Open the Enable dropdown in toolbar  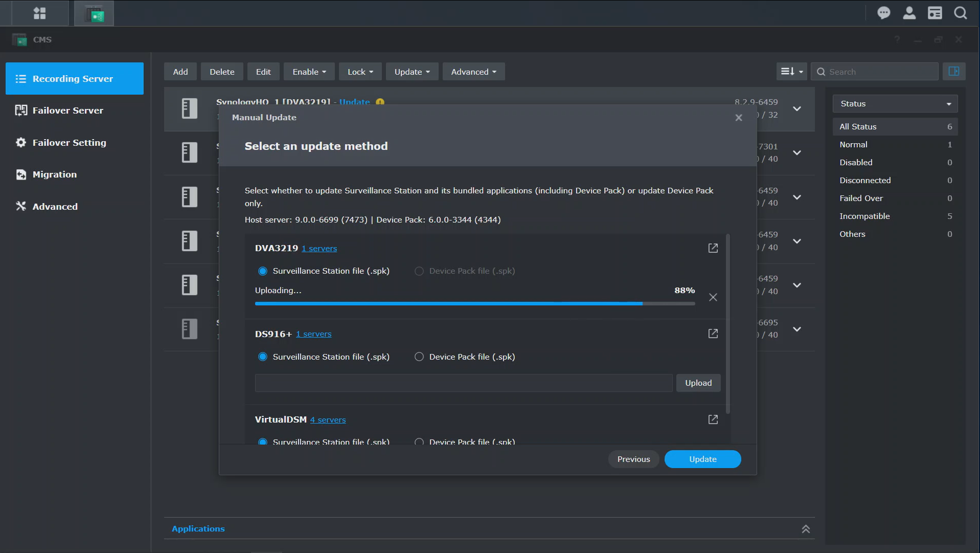pos(309,72)
